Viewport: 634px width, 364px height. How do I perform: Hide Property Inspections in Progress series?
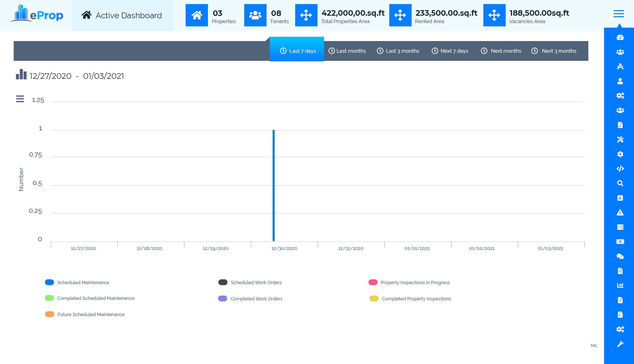[415, 282]
